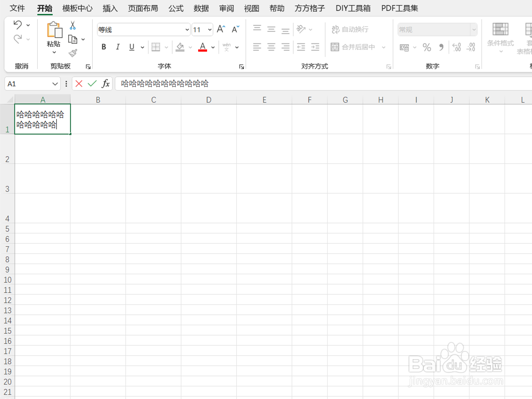The width and height of the screenshot is (532, 399).
Task: Open the Conditional Formatting icon
Action: [x=501, y=29]
